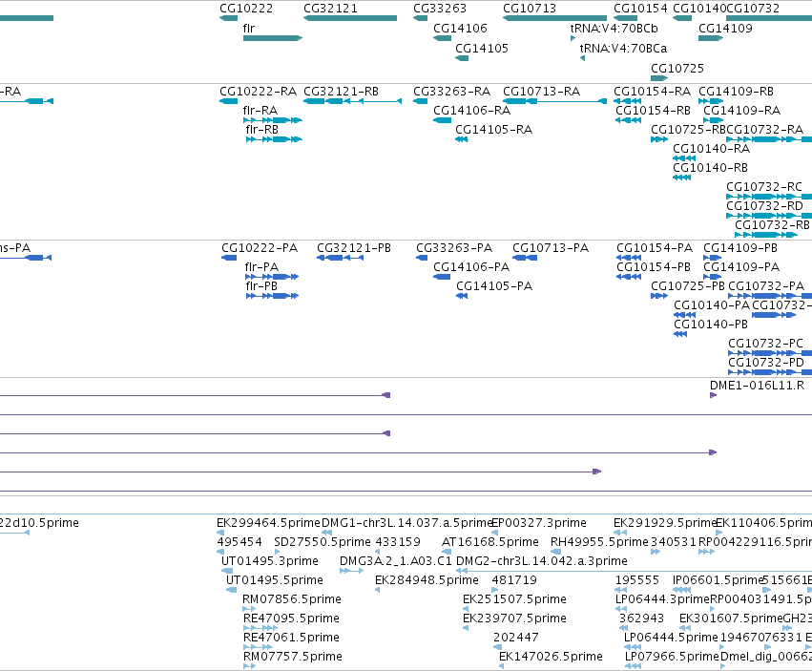Select transcript CG10713-RA

click(x=554, y=101)
